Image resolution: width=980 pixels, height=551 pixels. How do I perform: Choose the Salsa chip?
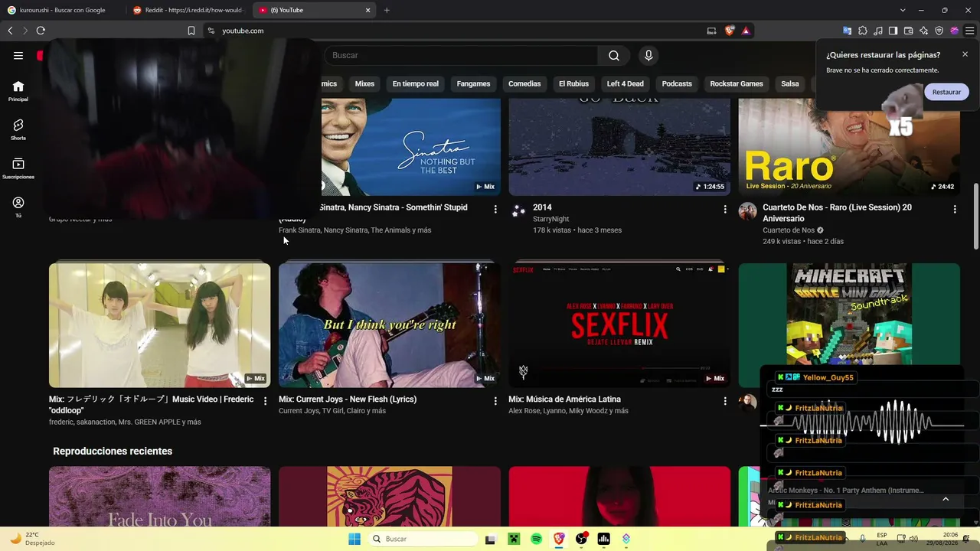point(790,83)
